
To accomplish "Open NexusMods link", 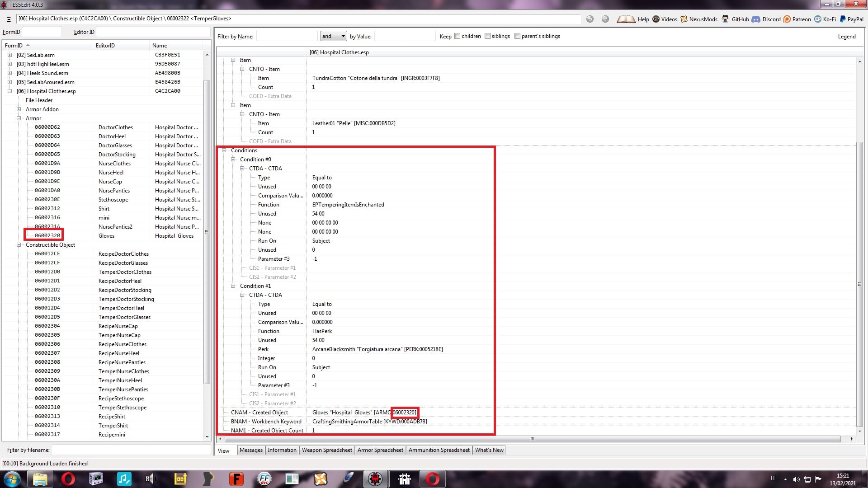I will pyautogui.click(x=699, y=19).
